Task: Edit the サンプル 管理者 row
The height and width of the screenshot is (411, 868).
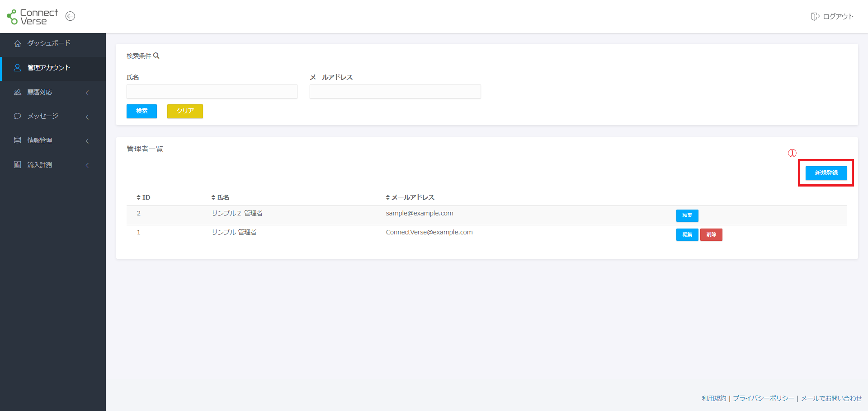Action: point(687,235)
